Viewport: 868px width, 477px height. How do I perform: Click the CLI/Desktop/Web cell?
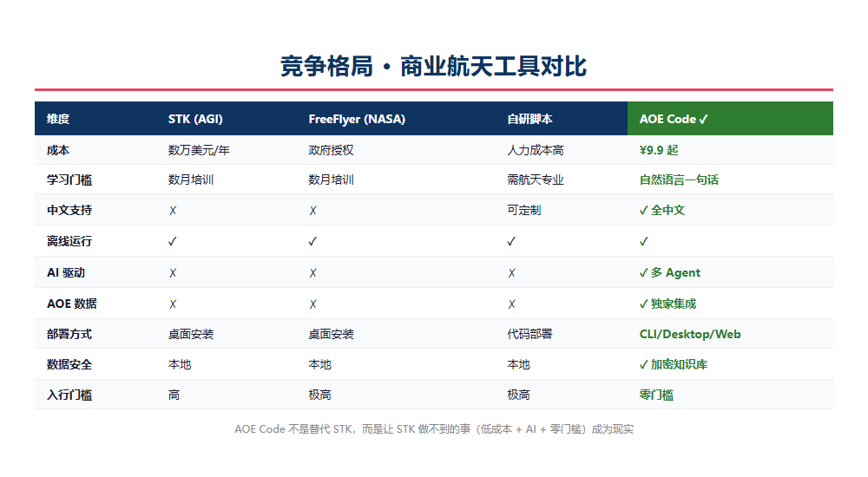pos(690,334)
